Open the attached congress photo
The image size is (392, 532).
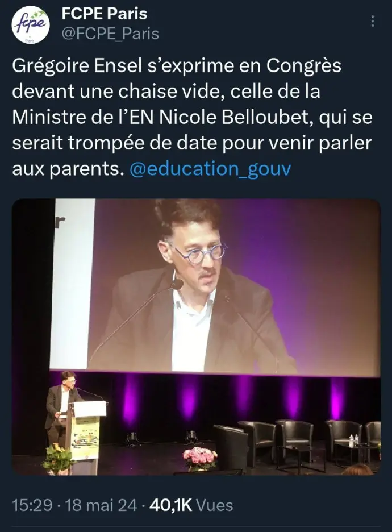(196, 336)
